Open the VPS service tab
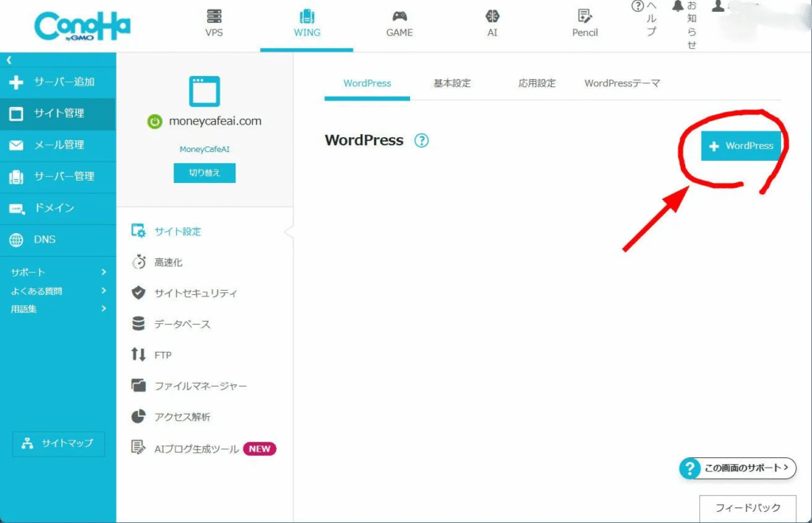Image resolution: width=812 pixels, height=523 pixels. [x=214, y=24]
